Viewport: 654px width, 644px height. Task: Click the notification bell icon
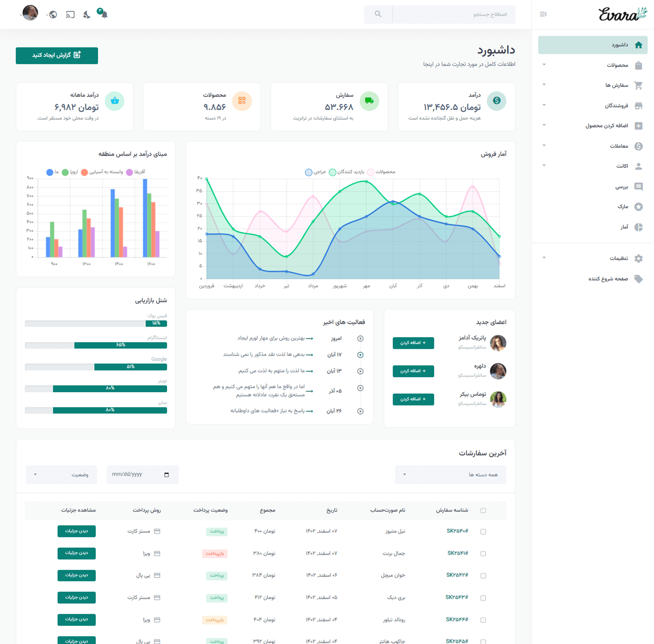tap(104, 14)
